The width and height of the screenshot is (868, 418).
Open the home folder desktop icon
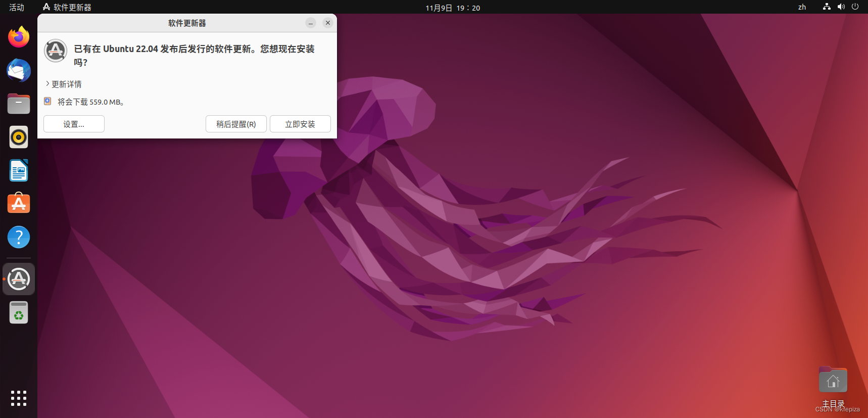(x=833, y=380)
